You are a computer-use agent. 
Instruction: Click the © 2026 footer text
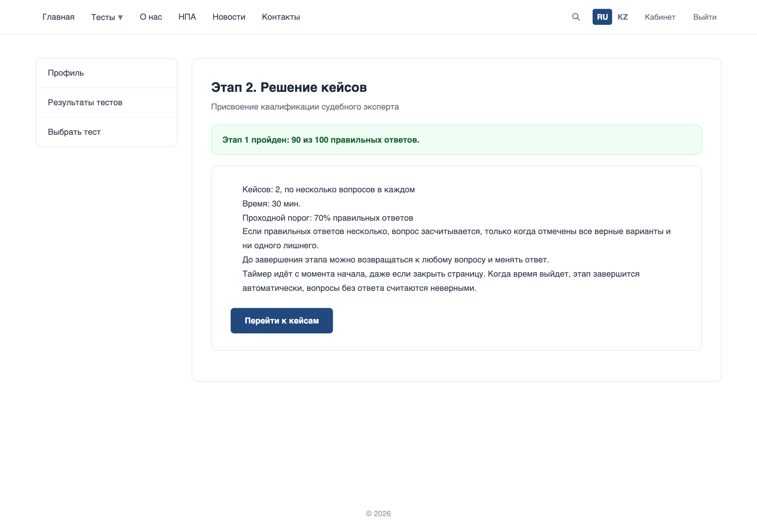[x=378, y=513]
